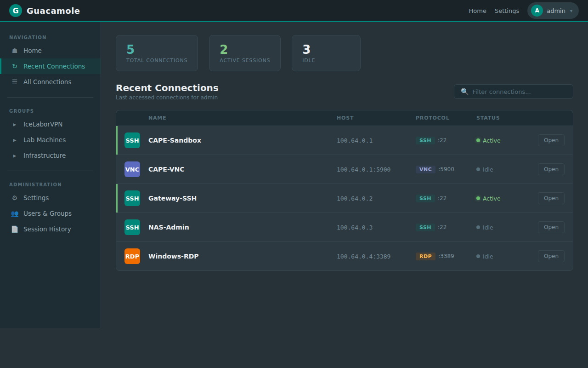Click the Active status of Gateway-SSH
The height and width of the screenshot is (368, 588).
pos(488,198)
